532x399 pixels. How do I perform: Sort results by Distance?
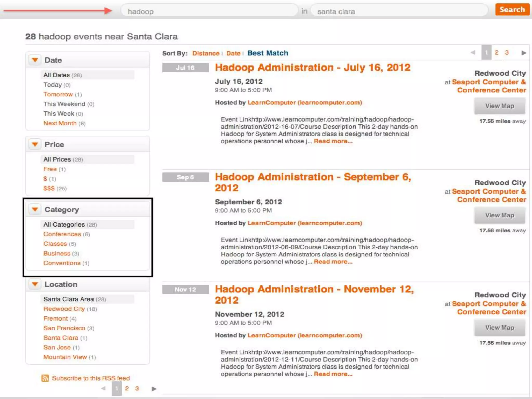coord(206,53)
